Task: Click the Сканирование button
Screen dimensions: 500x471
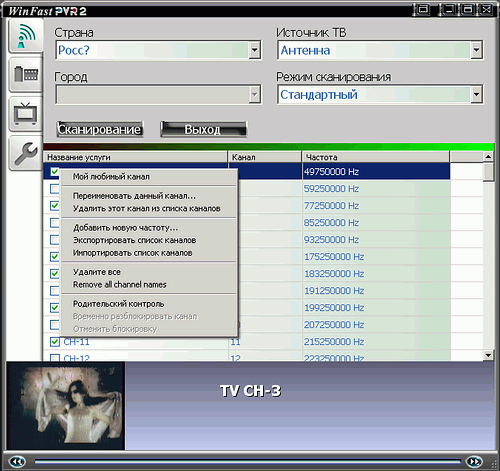Action: (100, 129)
